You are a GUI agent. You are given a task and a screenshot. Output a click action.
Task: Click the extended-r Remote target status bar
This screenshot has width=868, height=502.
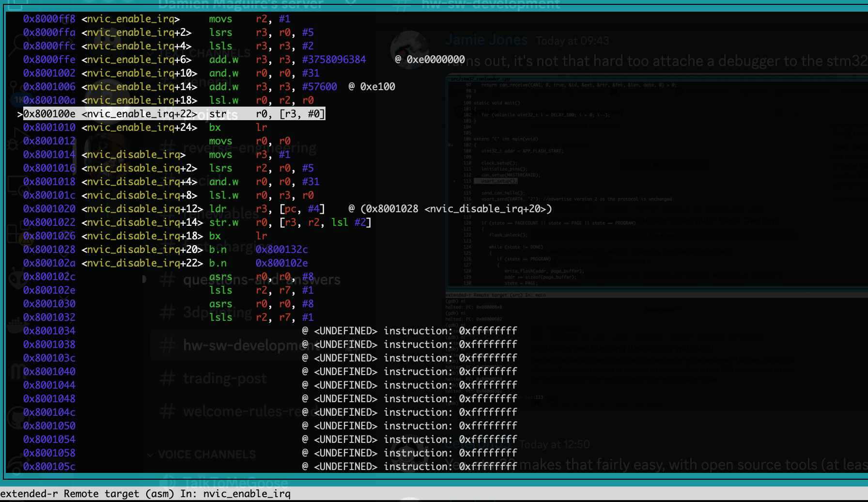click(x=145, y=494)
